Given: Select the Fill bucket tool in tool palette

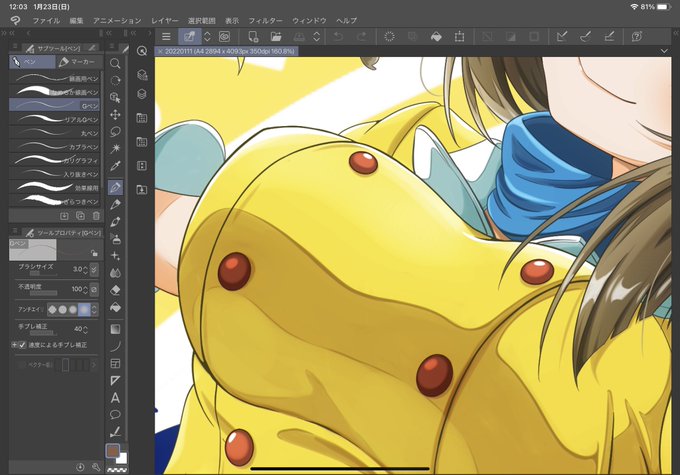Looking at the screenshot, I should point(115,308).
